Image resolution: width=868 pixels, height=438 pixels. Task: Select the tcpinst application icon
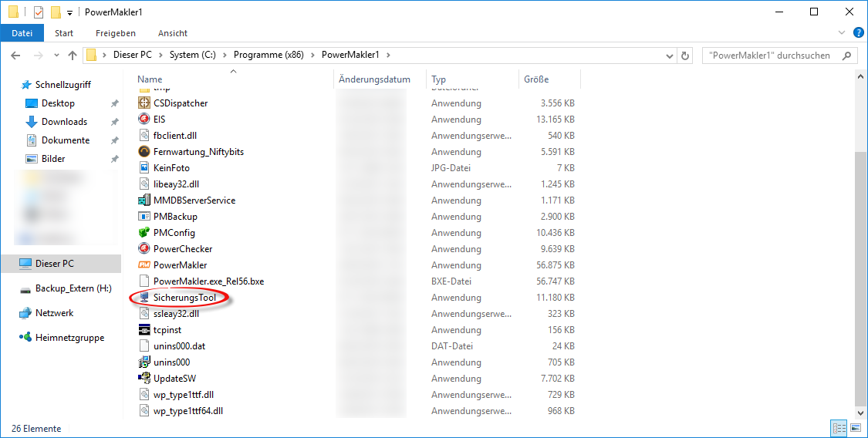[144, 329]
